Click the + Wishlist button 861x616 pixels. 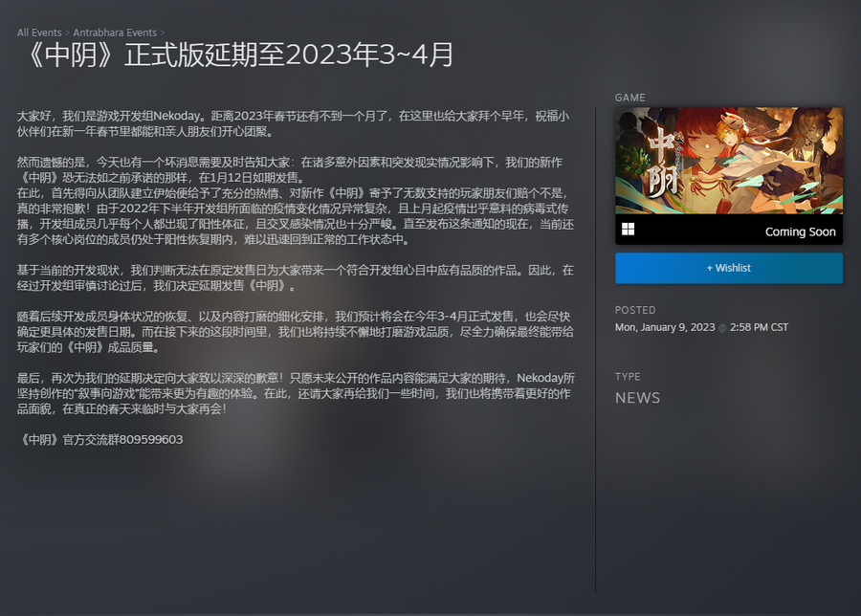[728, 268]
